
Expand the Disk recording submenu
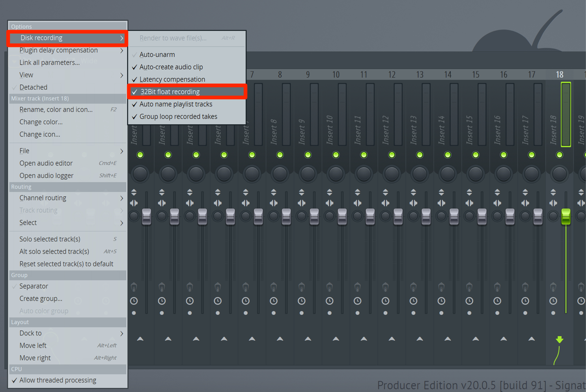tap(67, 38)
